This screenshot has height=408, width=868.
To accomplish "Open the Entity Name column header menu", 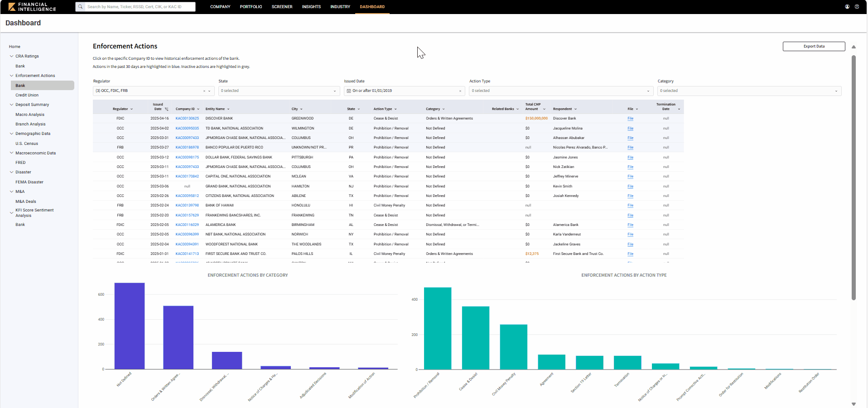I will [228, 109].
